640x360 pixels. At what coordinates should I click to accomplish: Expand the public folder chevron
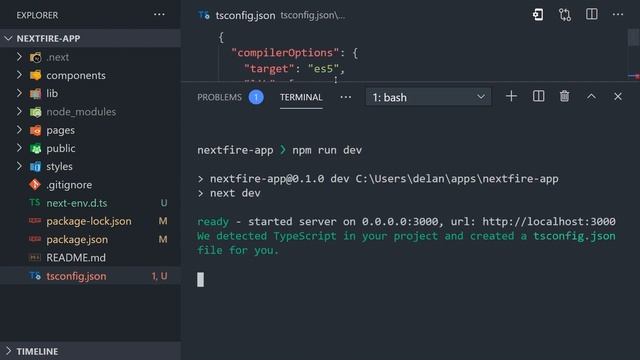19,148
